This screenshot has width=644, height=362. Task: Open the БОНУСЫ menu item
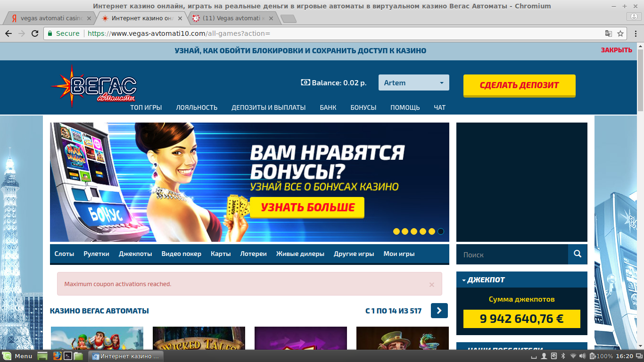pos(363,107)
